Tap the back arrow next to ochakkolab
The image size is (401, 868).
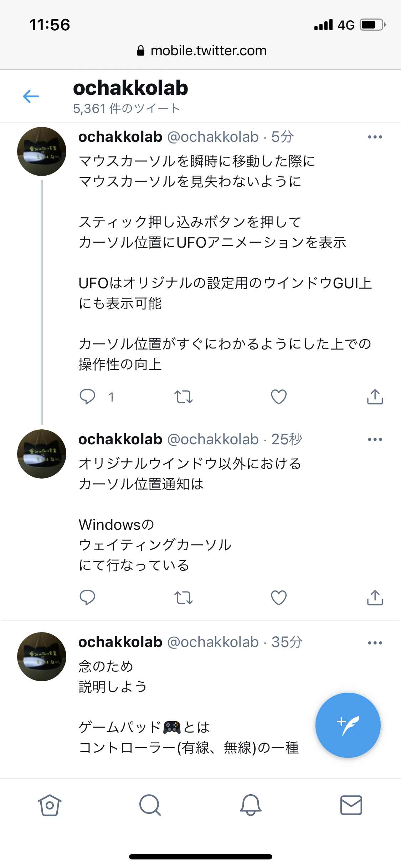[x=31, y=96]
